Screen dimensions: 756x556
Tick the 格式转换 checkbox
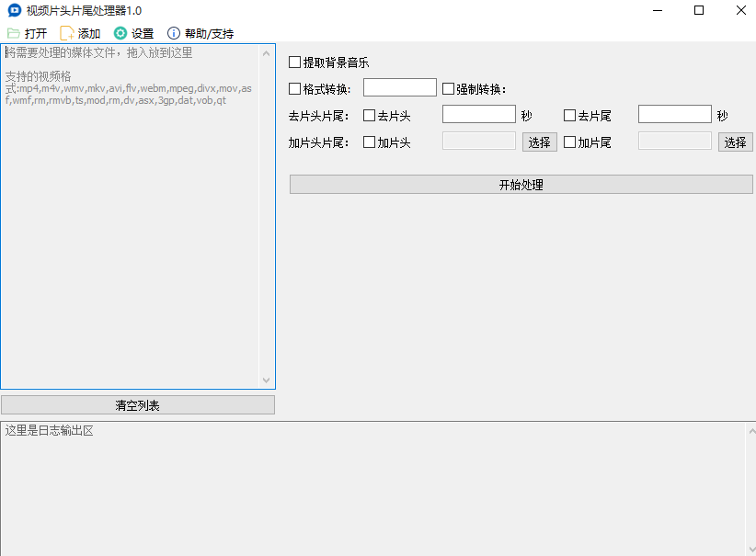[294, 88]
